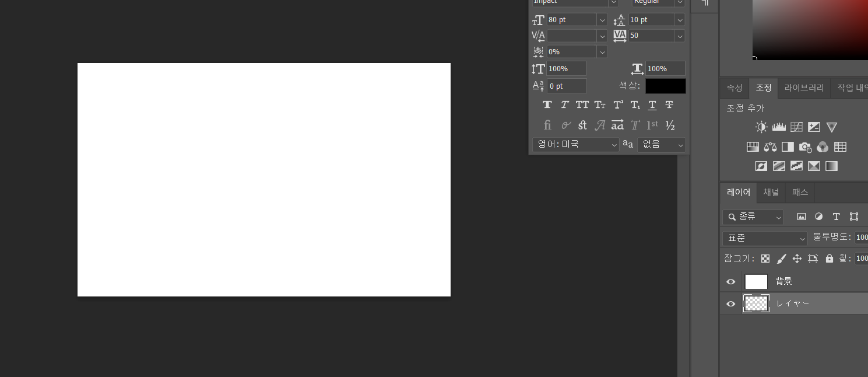Image resolution: width=868 pixels, height=377 pixels.
Task: Toggle All Caps text style
Action: pyautogui.click(x=582, y=105)
